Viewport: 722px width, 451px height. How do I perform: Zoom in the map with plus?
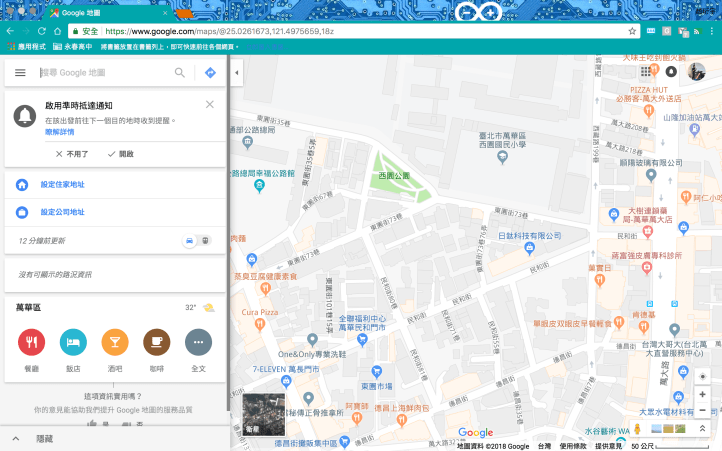(702, 394)
